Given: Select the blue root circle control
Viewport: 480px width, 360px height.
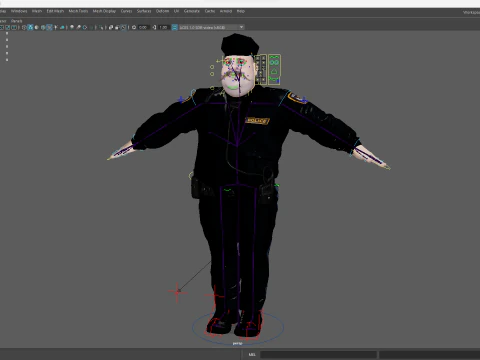Looking at the screenshot, I should 238,328.
